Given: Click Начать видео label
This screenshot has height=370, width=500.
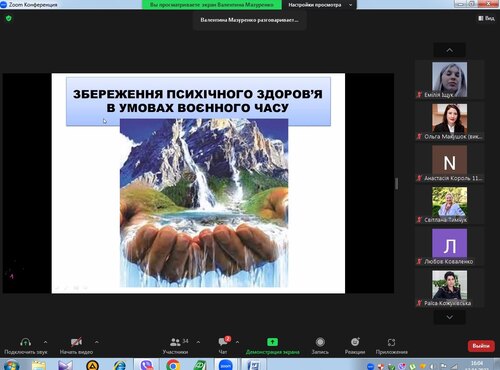Looking at the screenshot, I should [76, 352].
